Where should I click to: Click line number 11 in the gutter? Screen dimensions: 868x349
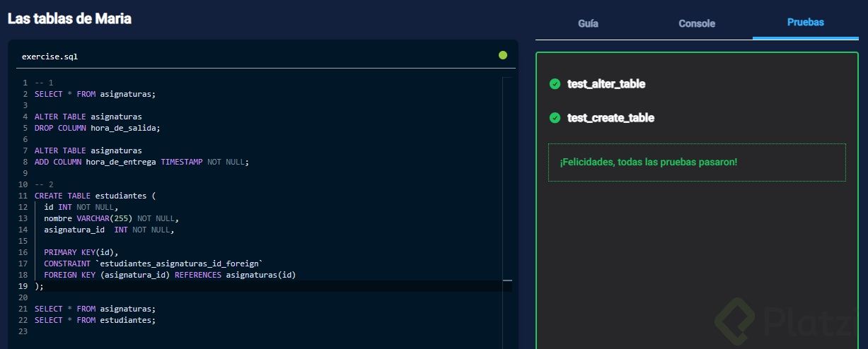[23, 196]
